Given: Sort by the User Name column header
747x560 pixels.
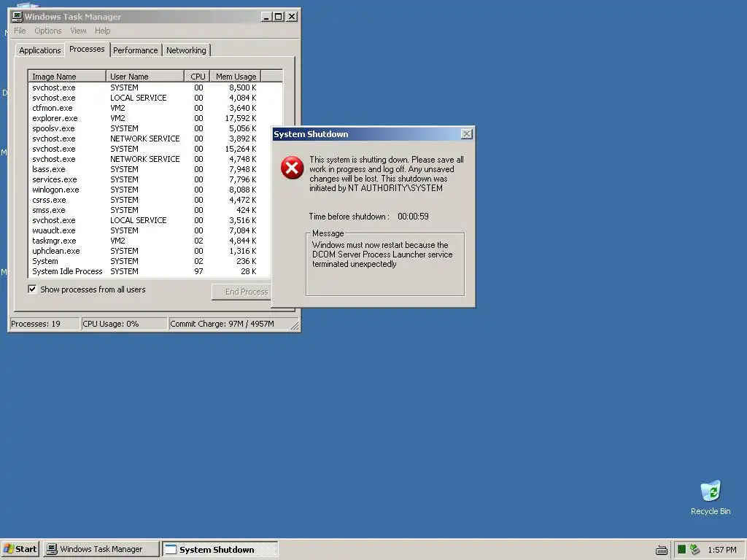Looking at the screenshot, I should pyautogui.click(x=145, y=76).
